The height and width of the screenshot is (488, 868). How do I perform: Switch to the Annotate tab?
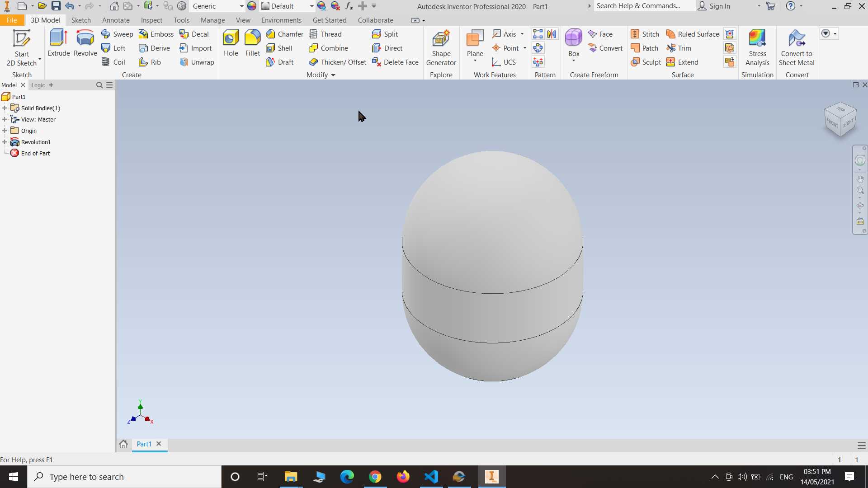116,20
